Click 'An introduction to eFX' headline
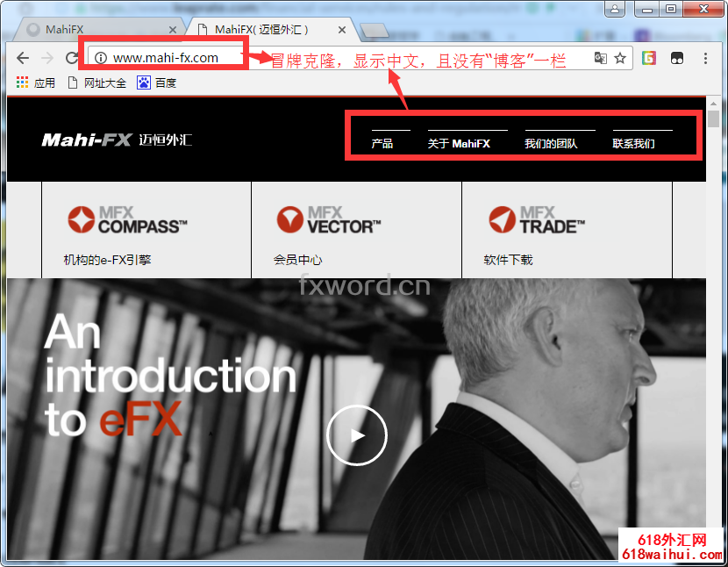This screenshot has width=728, height=567. pos(170,375)
